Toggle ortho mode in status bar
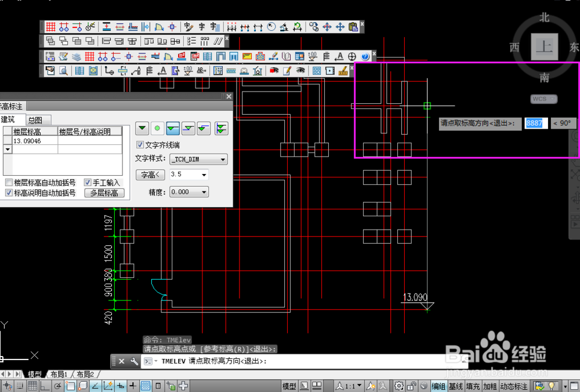The width and height of the screenshot is (580, 392). pos(45,386)
